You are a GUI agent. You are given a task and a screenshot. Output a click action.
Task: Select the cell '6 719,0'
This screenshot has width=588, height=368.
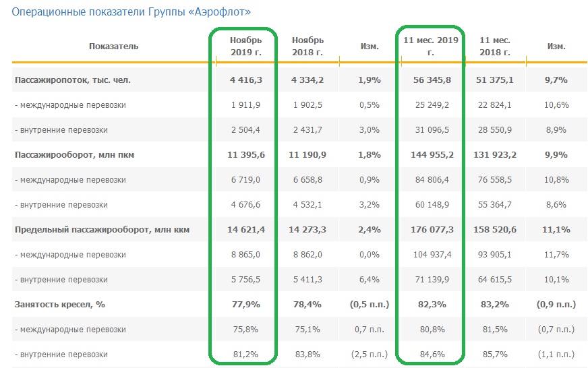pos(245,180)
